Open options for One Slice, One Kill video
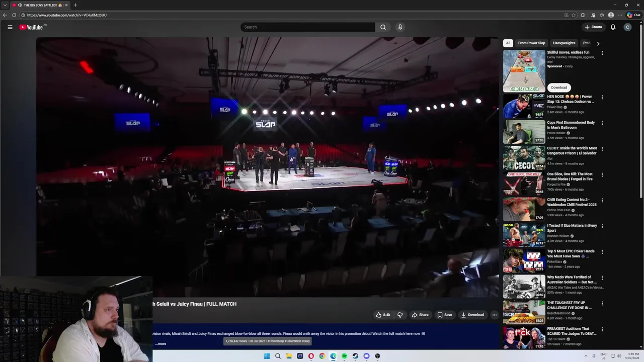 [x=602, y=174]
